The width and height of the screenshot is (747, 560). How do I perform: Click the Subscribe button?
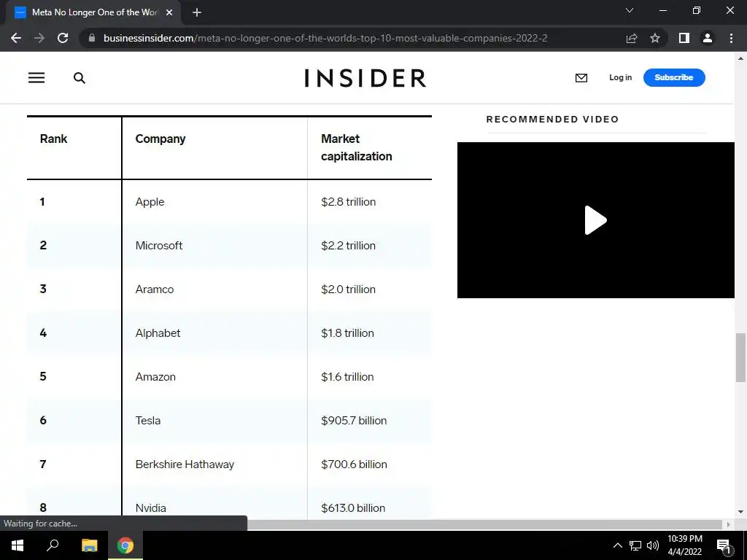tap(674, 77)
